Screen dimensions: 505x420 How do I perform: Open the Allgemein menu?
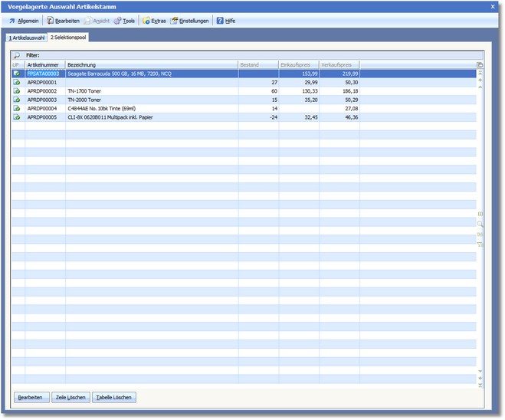pyautogui.click(x=24, y=21)
